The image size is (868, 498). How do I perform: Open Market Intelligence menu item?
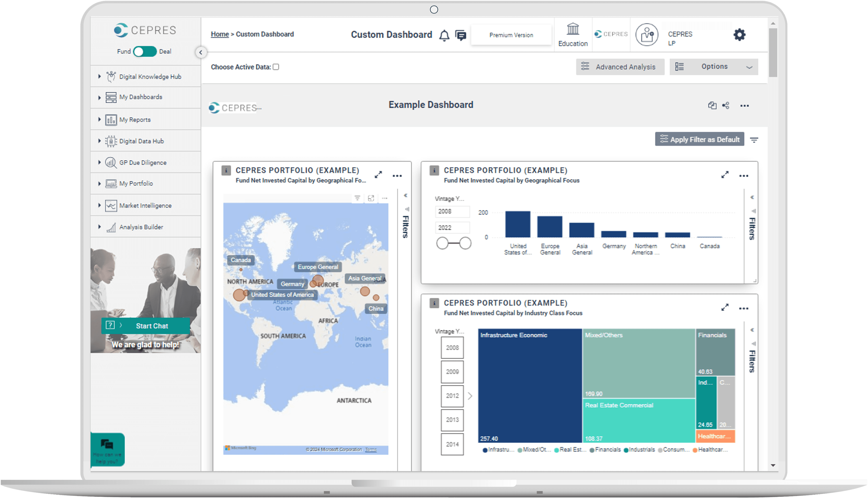tap(146, 205)
